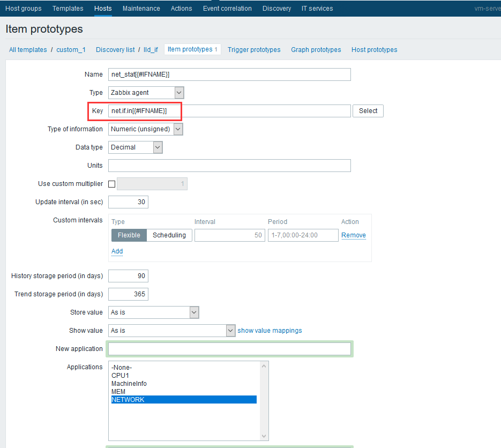The image size is (501, 448).
Task: Click Period field 1-7,00:00-24:00
Action: pyautogui.click(x=303, y=235)
